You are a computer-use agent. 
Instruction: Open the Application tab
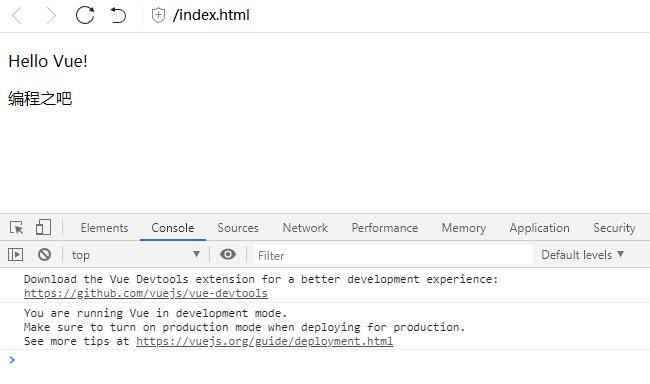pos(539,228)
